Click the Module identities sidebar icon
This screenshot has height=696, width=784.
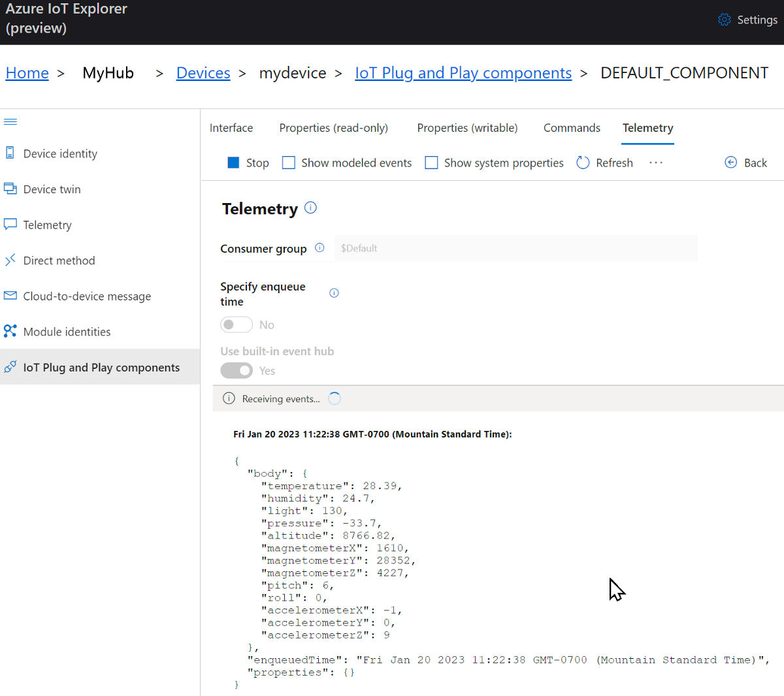click(10, 331)
